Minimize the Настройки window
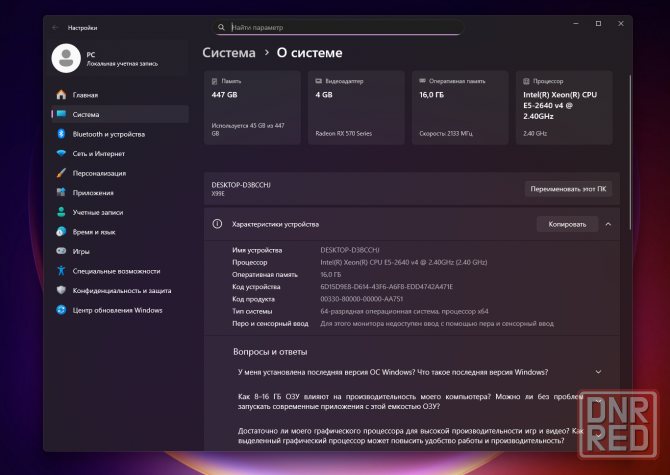The width and height of the screenshot is (670, 475). [x=576, y=23]
